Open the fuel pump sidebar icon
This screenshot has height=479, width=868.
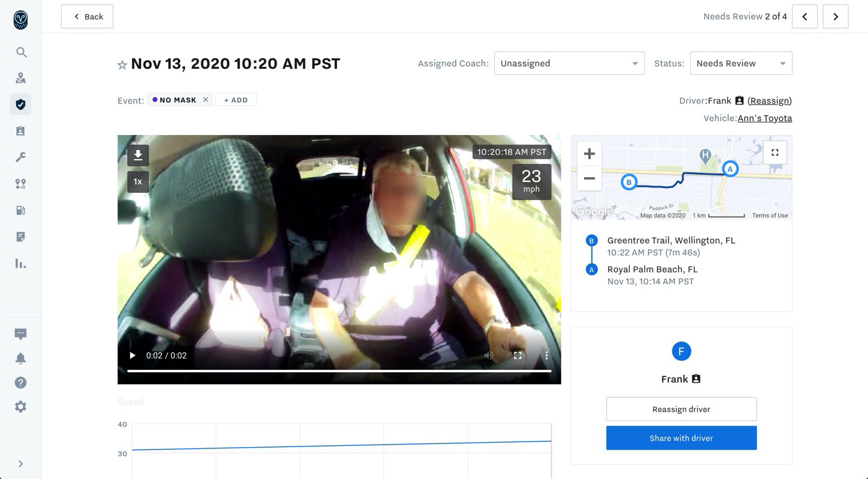(x=20, y=210)
